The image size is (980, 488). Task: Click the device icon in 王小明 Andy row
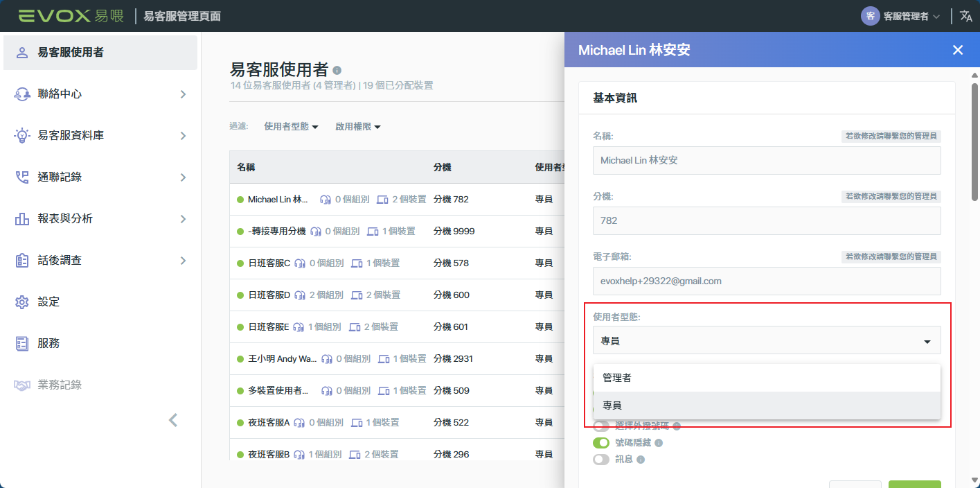pos(384,359)
